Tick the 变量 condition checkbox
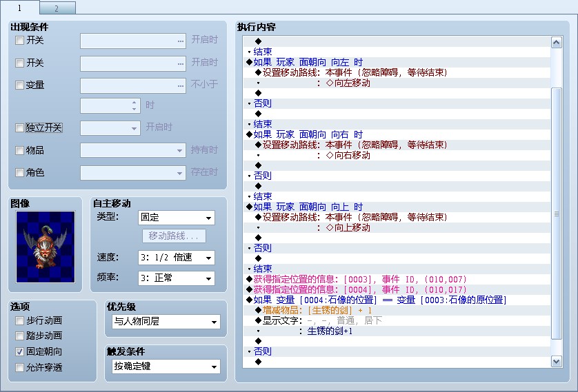 (19, 85)
